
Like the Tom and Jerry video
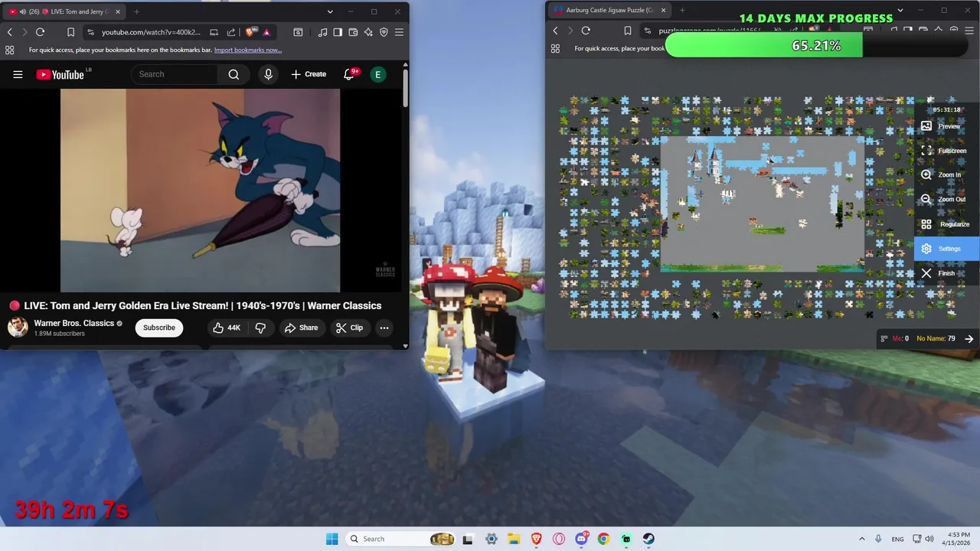(x=226, y=328)
